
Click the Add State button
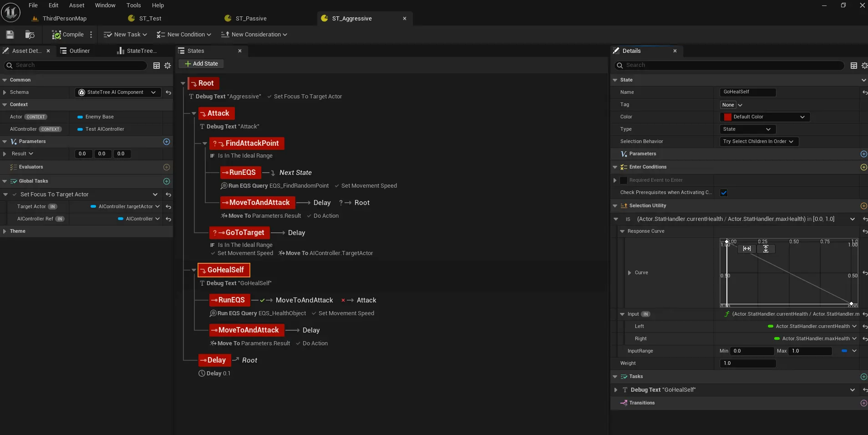[201, 64]
